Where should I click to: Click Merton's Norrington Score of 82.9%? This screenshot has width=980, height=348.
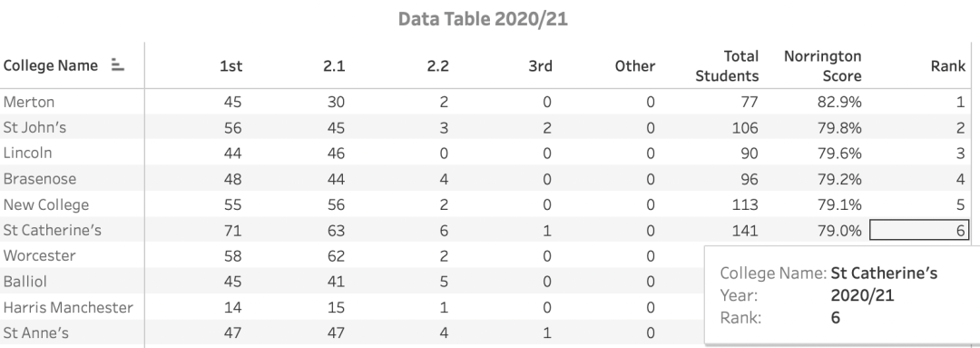click(x=839, y=102)
